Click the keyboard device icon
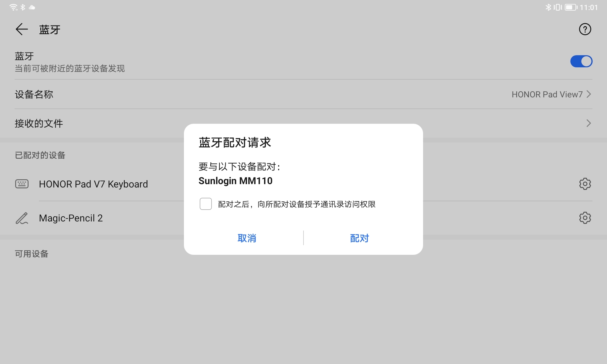The width and height of the screenshot is (607, 364). 22,184
